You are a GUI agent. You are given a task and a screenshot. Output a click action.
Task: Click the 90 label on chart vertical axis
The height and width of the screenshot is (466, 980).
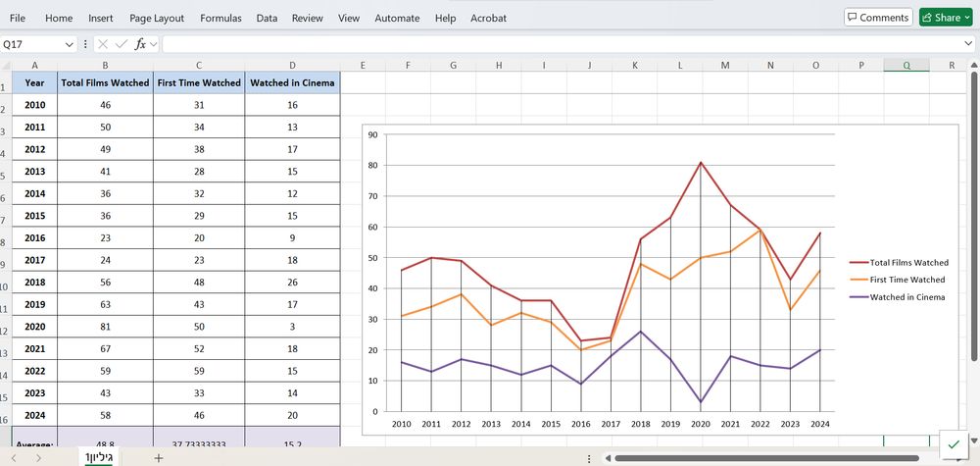click(x=373, y=134)
